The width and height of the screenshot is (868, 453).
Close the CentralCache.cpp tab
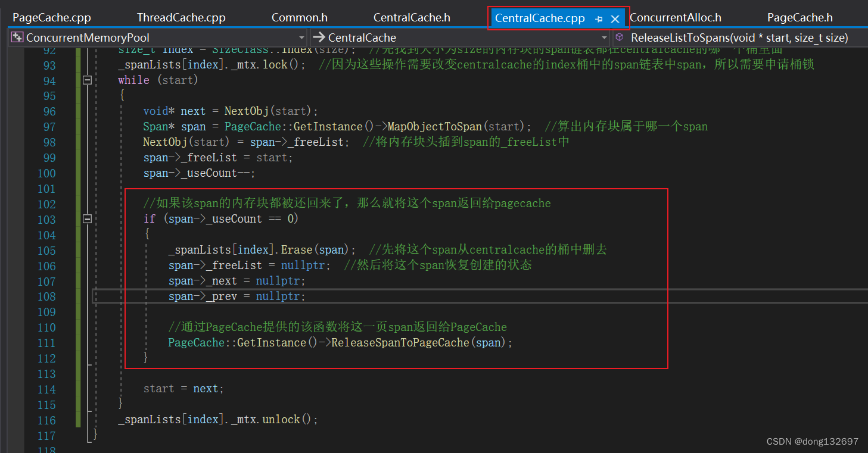[x=615, y=18]
